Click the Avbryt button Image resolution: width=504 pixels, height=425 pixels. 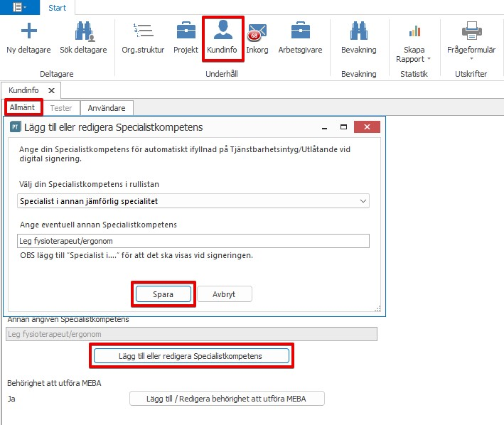click(x=224, y=294)
